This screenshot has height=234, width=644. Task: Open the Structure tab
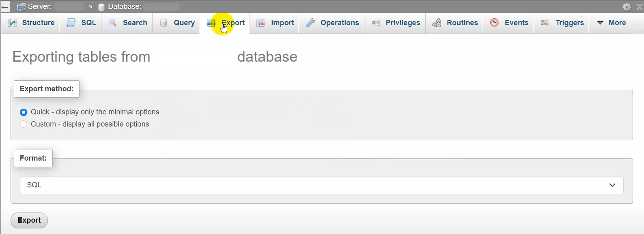[31, 23]
